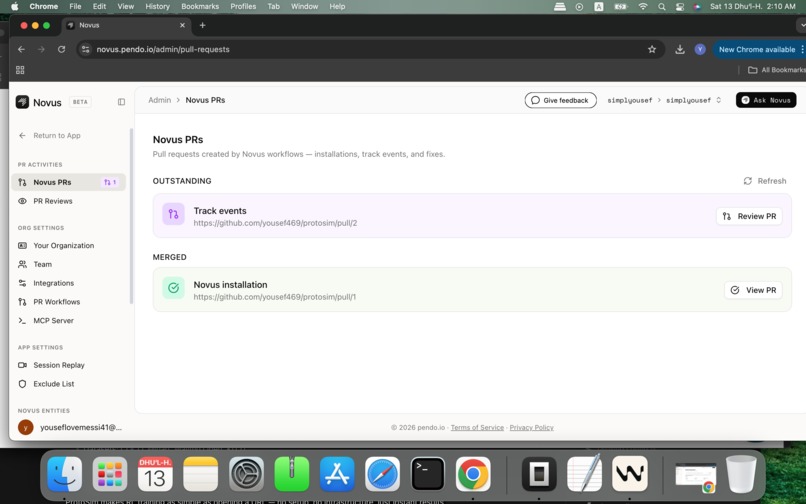Click the Admin breadcrumb
806x504 pixels.
click(159, 100)
